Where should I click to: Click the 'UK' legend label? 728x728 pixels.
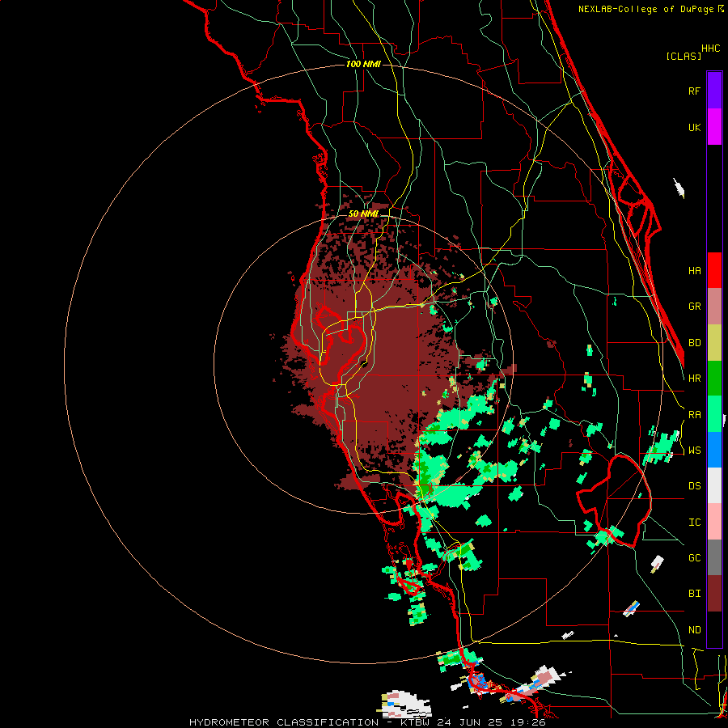[x=694, y=127]
